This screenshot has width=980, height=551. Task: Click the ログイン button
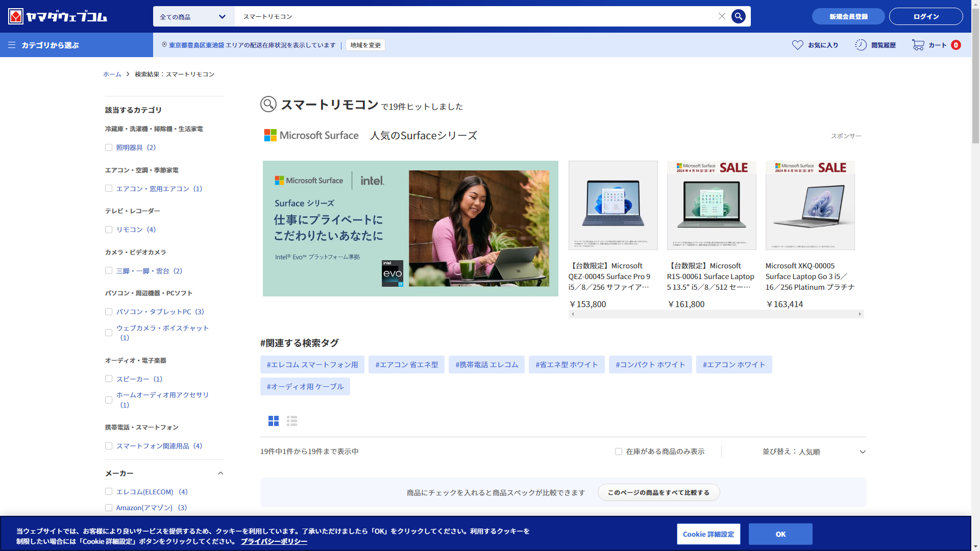(925, 16)
